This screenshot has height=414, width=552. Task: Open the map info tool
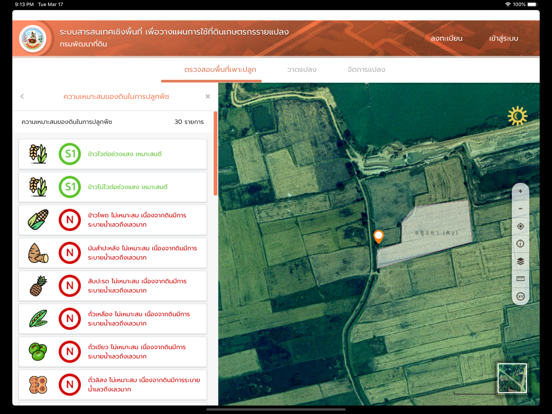coord(520,244)
